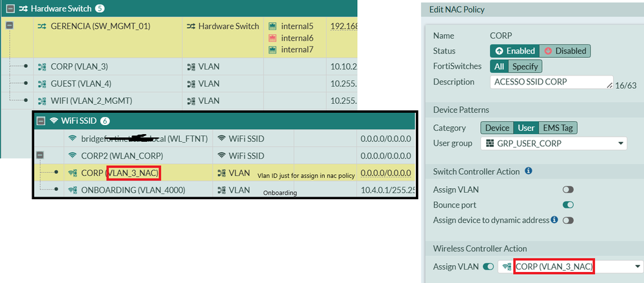Collapse the WiFi SSID section
The height and width of the screenshot is (283, 644).
40,121
